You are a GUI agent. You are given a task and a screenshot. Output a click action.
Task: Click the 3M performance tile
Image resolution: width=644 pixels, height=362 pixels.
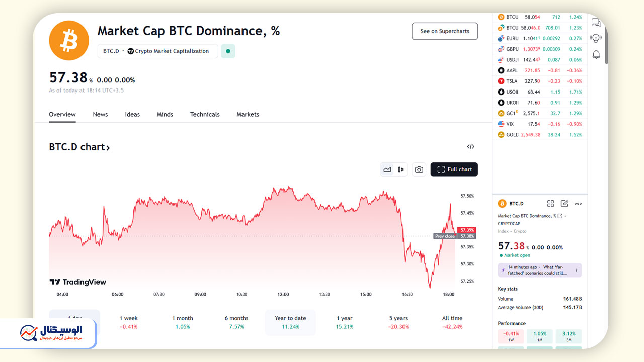569,336
